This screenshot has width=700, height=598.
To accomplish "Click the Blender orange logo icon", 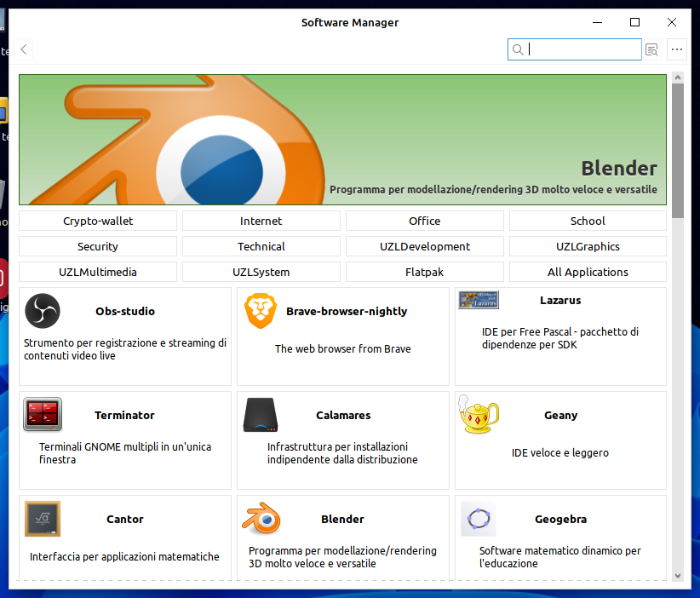I will click(261, 519).
